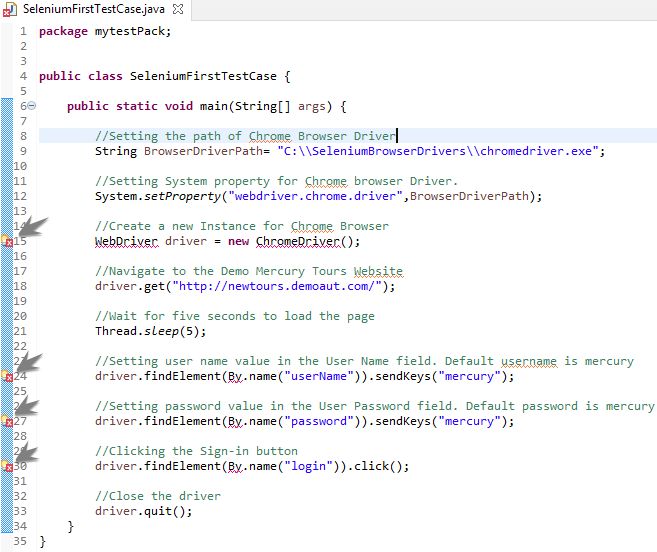Click "main(String[] args)" on line 6
The image size is (657, 552).
coord(266,106)
